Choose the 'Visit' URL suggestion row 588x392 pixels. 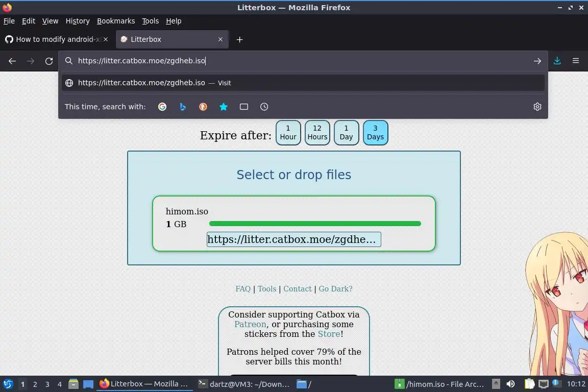click(303, 83)
